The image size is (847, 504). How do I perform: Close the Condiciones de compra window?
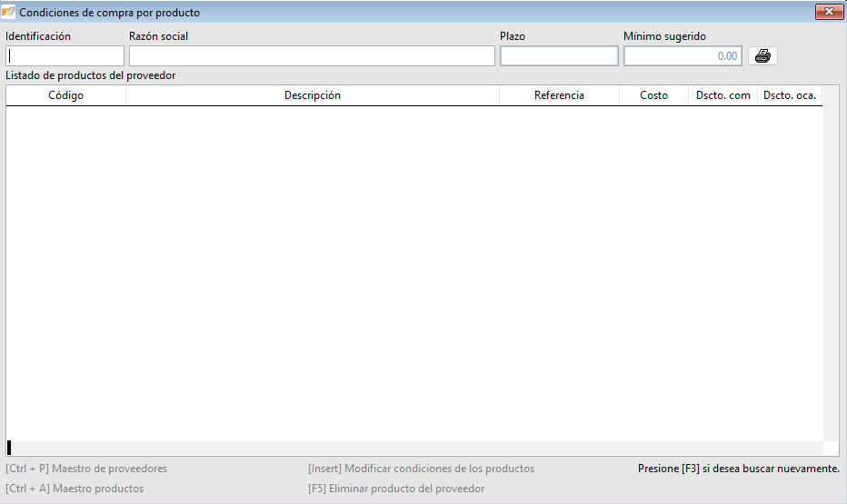click(828, 12)
